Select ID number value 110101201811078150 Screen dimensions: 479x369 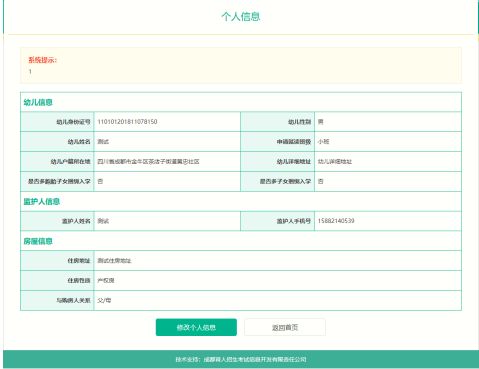tap(127, 122)
